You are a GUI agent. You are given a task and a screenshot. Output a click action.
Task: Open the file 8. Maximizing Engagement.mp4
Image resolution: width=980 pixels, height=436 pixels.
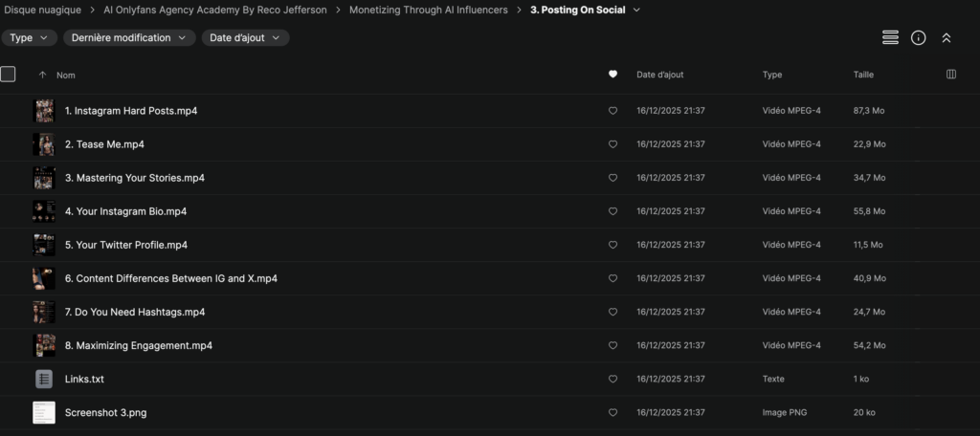[x=138, y=345]
